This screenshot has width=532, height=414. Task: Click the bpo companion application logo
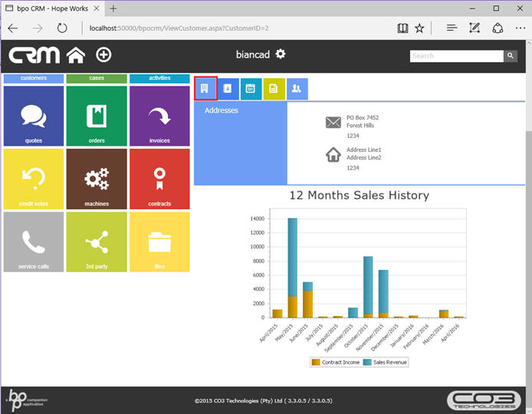(27, 400)
